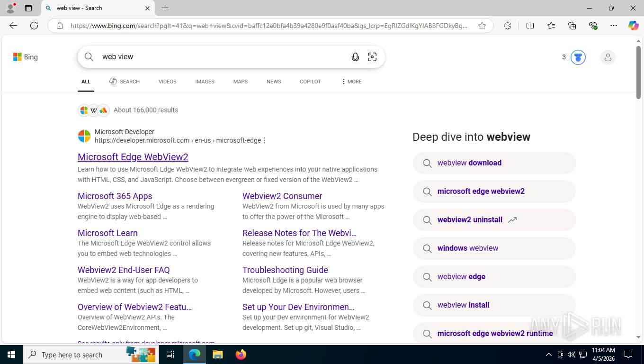Open Browser essentials heart icon
Screen dimensions: 644x364
tap(593, 26)
